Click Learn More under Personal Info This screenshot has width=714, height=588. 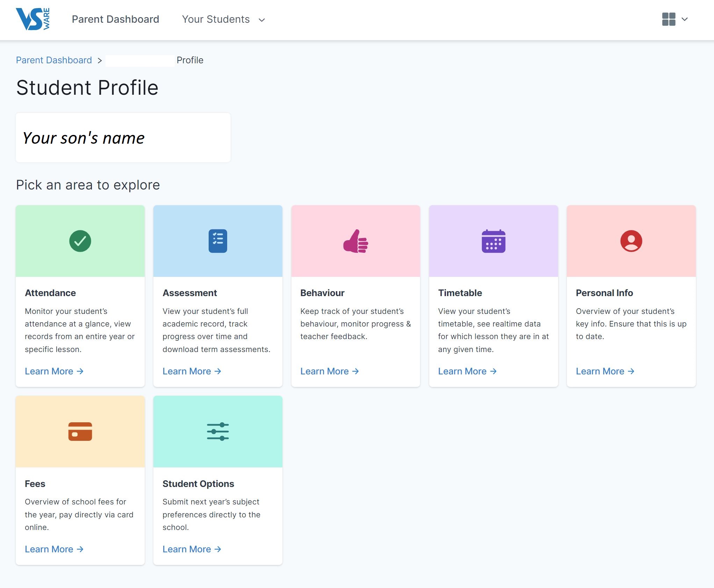tap(605, 371)
